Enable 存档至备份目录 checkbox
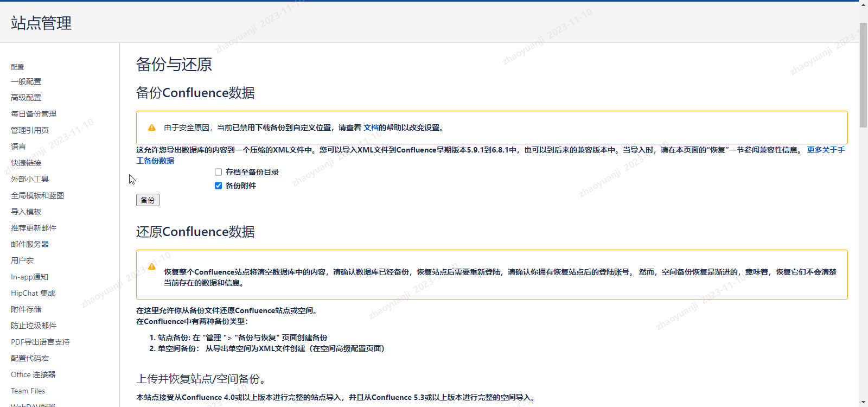868x407 pixels. (x=218, y=172)
